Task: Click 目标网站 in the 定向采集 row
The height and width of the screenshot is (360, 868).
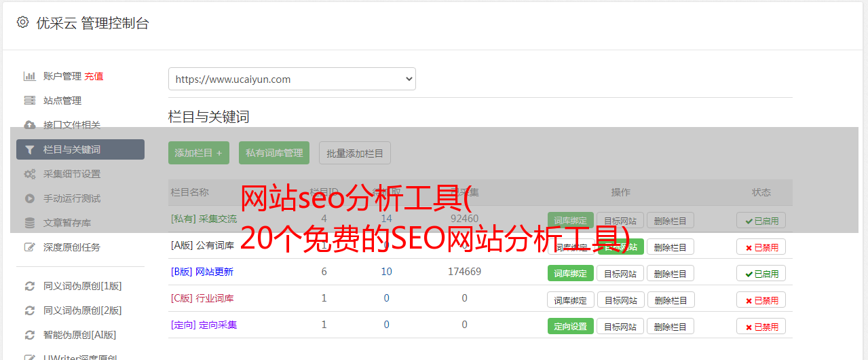Action: point(620,326)
